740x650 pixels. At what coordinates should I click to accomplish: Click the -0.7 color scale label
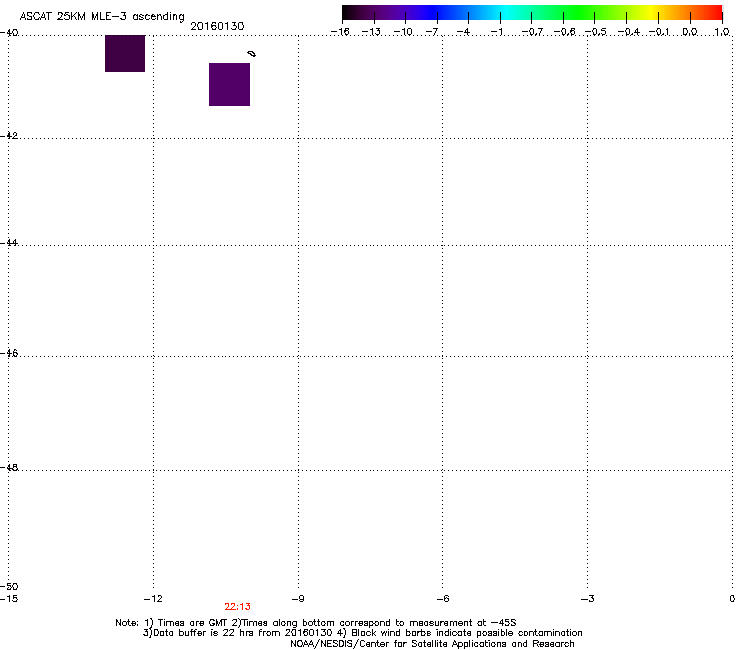point(532,32)
